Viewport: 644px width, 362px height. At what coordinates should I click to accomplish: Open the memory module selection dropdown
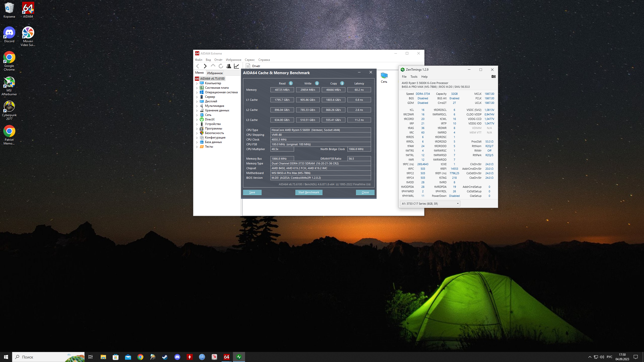pos(430,204)
